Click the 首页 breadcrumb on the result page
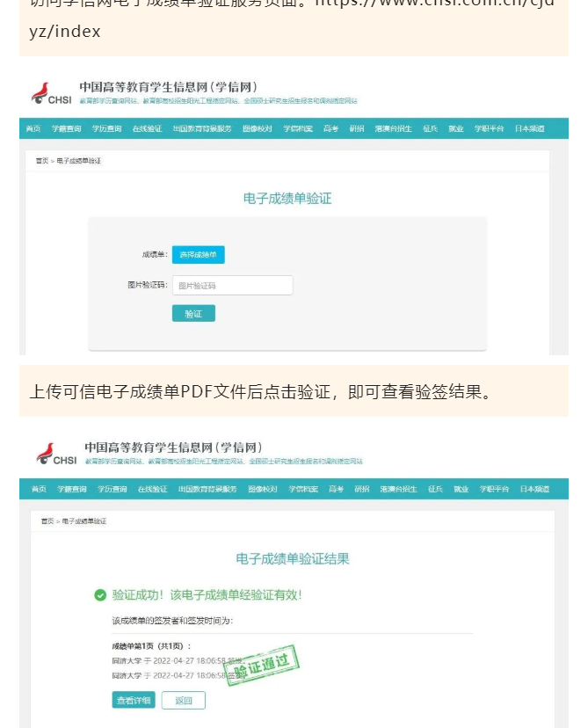The height and width of the screenshot is (728, 588). [47, 521]
